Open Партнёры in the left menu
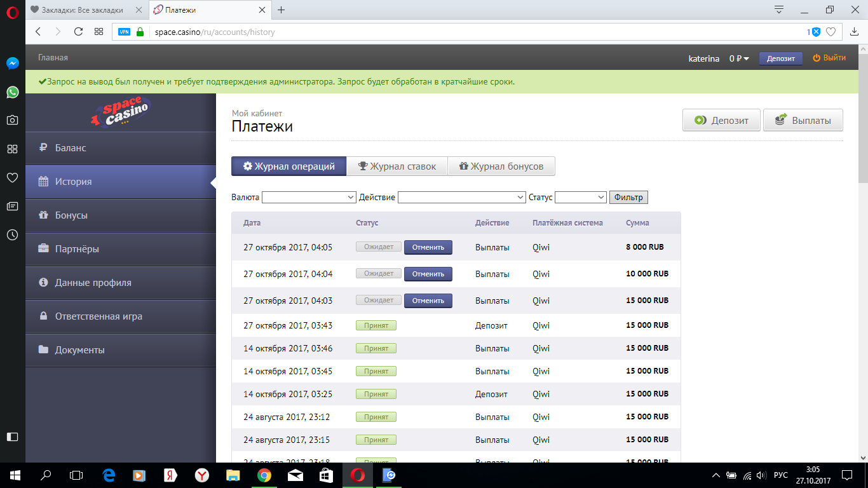Image resolution: width=868 pixels, height=488 pixels. (121, 249)
